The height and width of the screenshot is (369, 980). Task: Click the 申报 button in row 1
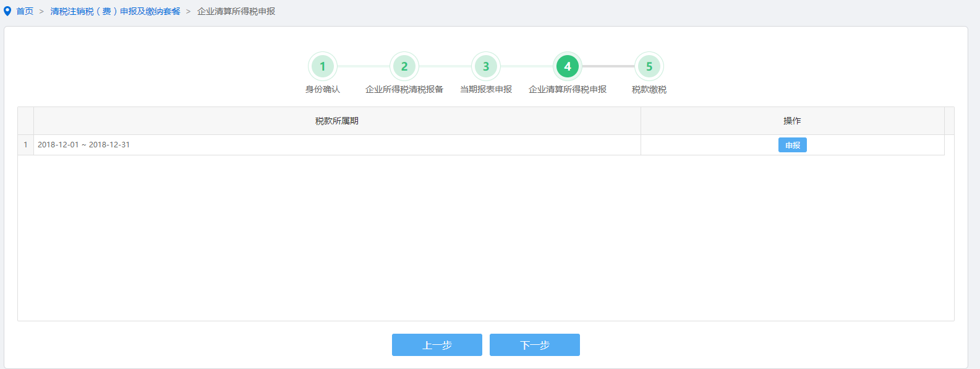click(x=793, y=145)
